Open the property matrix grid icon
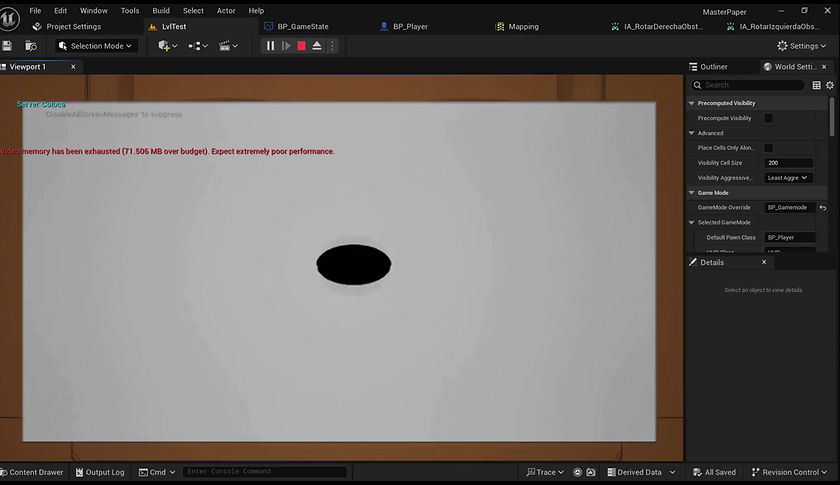Viewport: 840px width, 485px height. (x=816, y=85)
